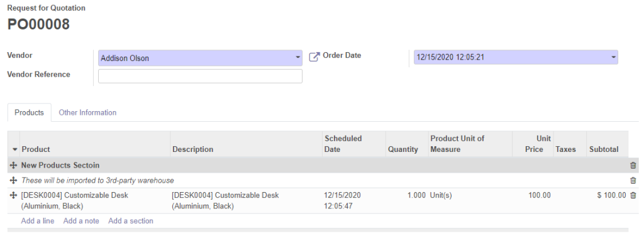Grab the drag handle of Customizable Desk line
The height and width of the screenshot is (236, 644).
pos(13,195)
